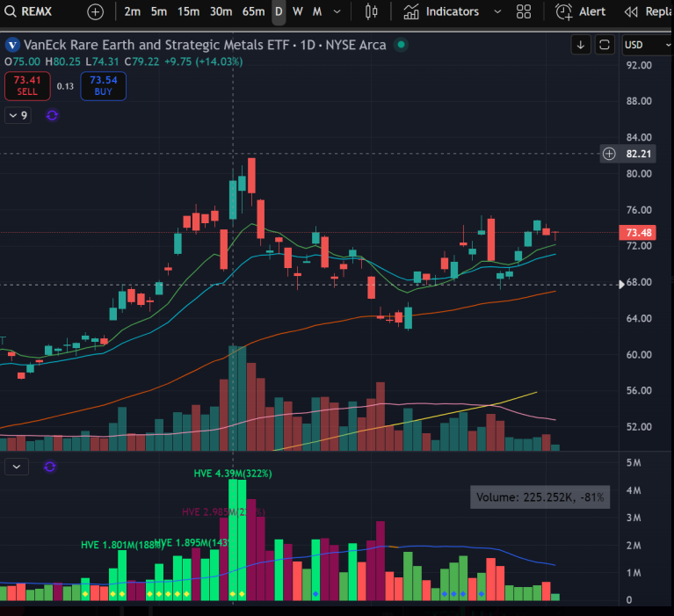Click the 73.41 SELL button

27,85
